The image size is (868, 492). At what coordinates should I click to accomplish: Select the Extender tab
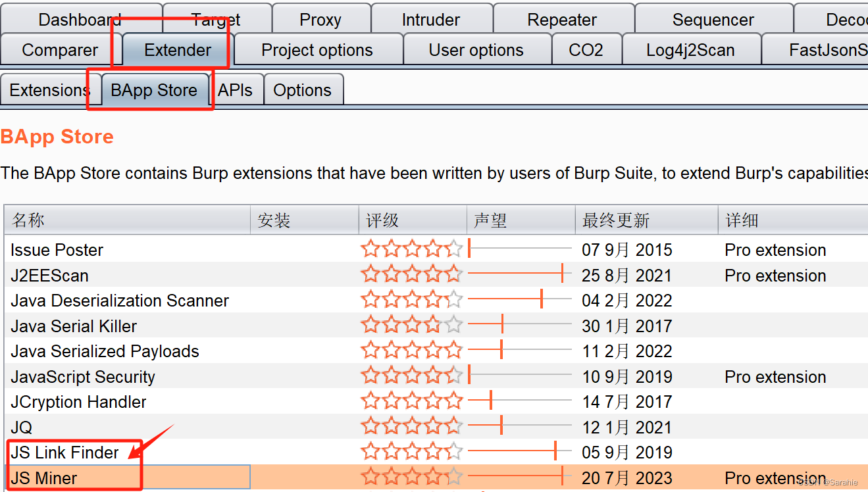pyautogui.click(x=178, y=50)
